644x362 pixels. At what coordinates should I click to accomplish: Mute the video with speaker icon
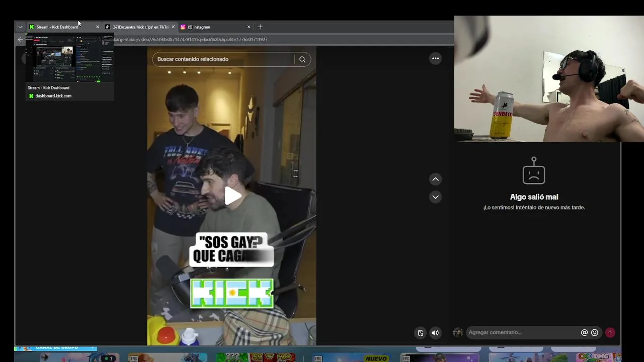click(x=435, y=332)
